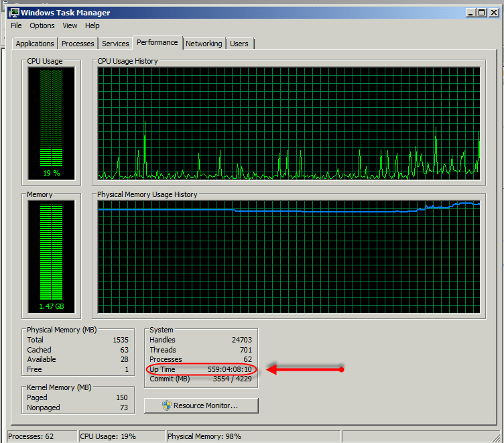Click the Available value 28
Image resolution: width=504 pixels, height=443 pixels.
pos(125,359)
